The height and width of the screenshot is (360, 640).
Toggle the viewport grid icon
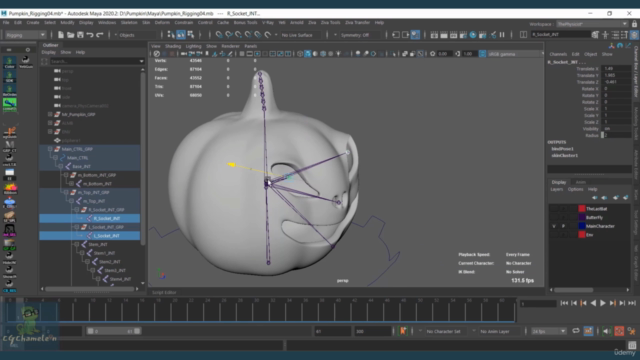pyautogui.click(x=242, y=54)
